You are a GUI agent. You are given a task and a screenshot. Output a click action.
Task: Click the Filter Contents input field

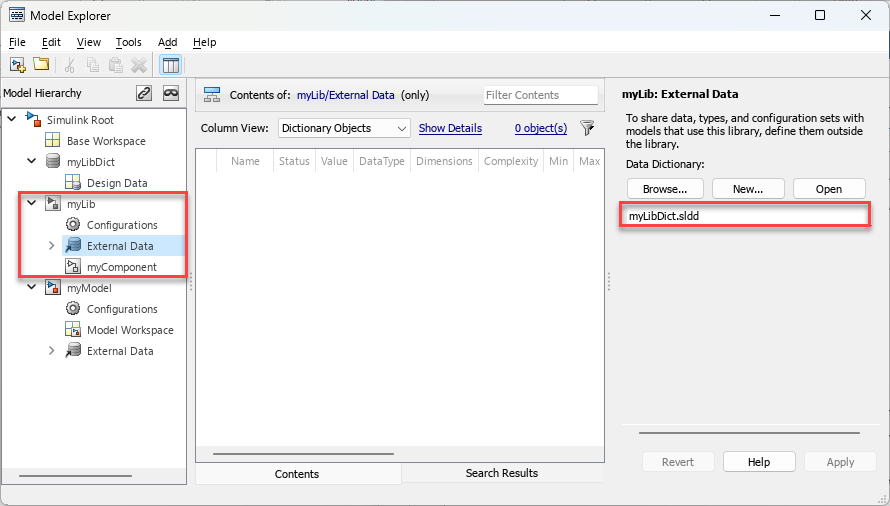point(540,95)
